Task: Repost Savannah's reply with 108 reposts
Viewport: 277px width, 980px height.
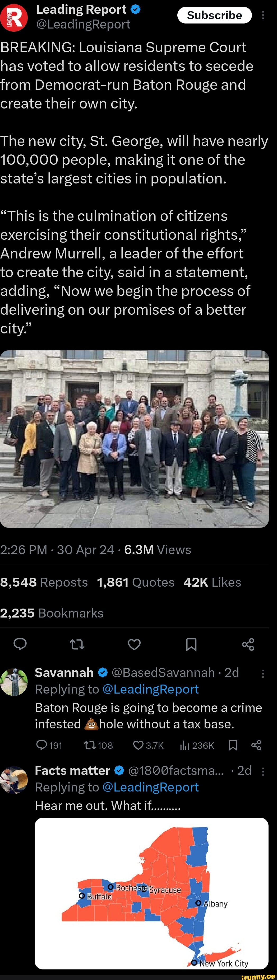Action: 98,745
